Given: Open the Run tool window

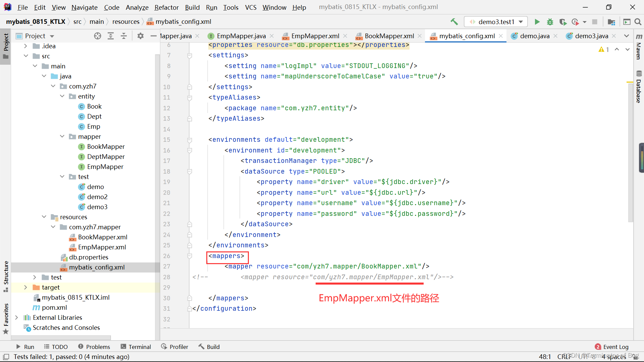Looking at the screenshot, I should click(25, 347).
